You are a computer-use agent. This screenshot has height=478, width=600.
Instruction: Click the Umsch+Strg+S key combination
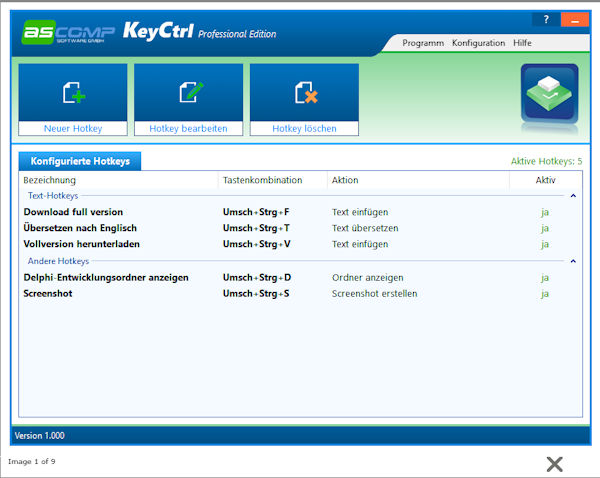(x=256, y=294)
